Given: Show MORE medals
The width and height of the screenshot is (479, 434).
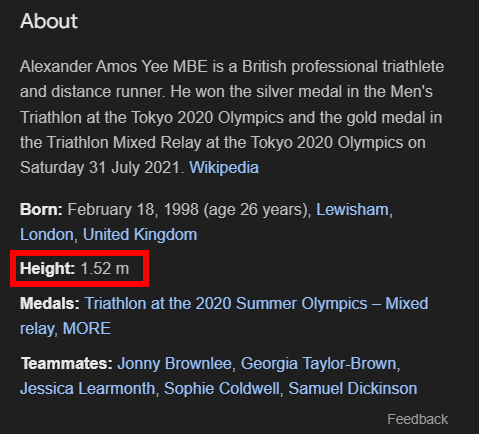Looking at the screenshot, I should click(x=87, y=329).
